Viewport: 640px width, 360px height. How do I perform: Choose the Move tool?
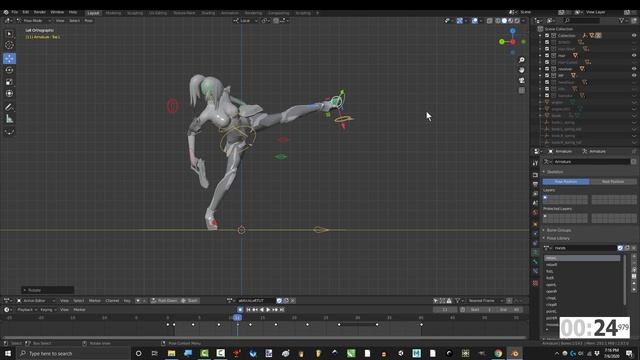pyautogui.click(x=9, y=58)
